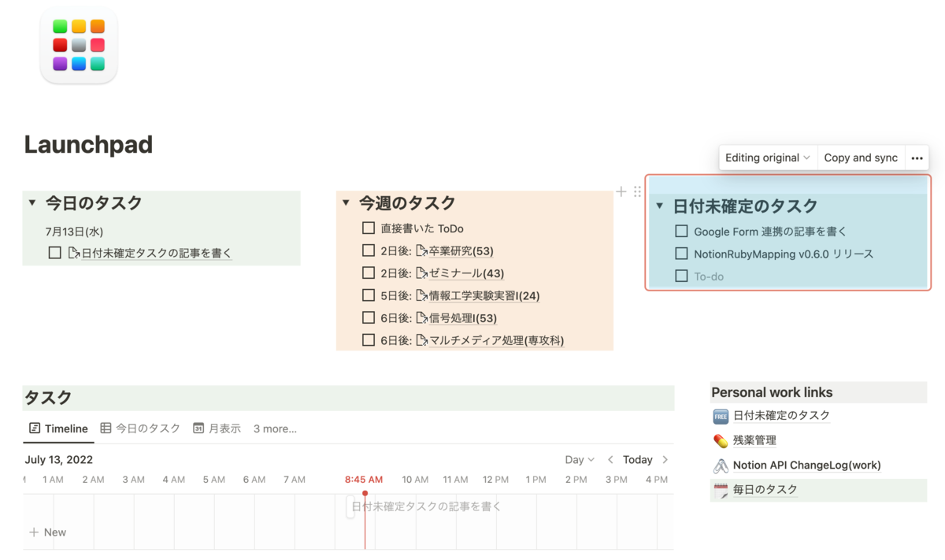Click the Launchpad page icon
945x560 pixels.
coord(79,46)
